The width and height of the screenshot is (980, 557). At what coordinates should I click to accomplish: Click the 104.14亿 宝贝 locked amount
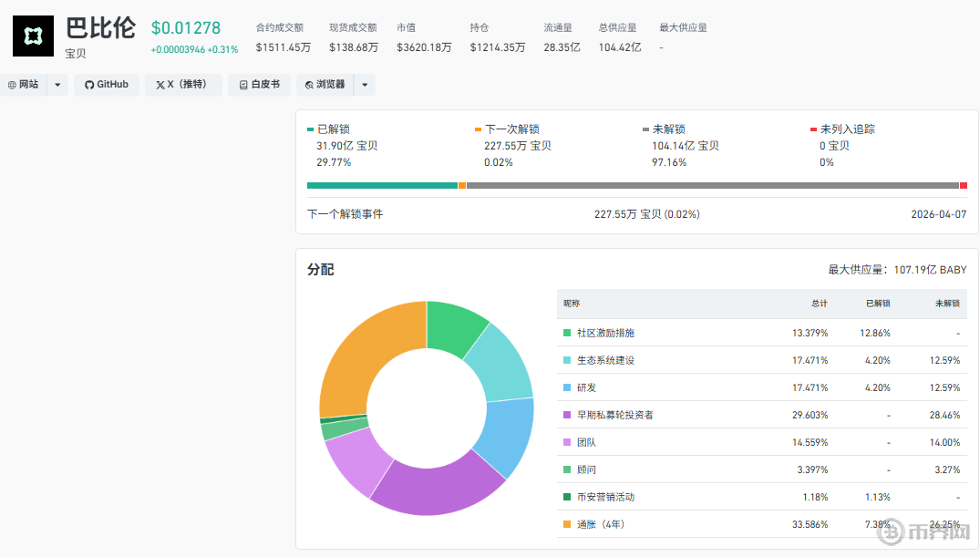686,146
